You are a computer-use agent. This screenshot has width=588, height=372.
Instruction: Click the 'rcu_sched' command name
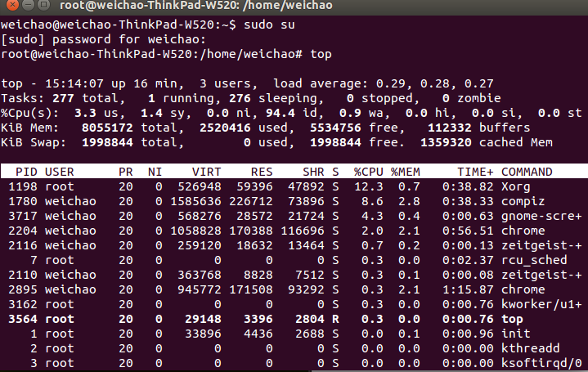534,260
